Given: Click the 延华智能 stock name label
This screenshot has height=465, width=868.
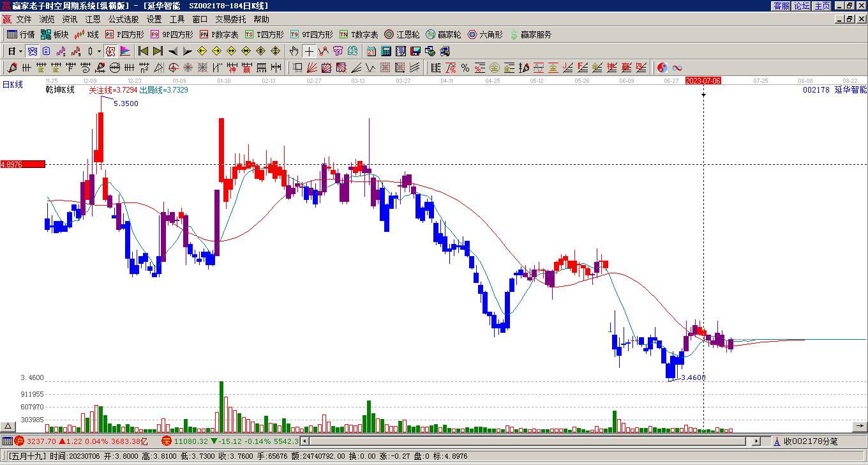Looking at the screenshot, I should (x=851, y=90).
